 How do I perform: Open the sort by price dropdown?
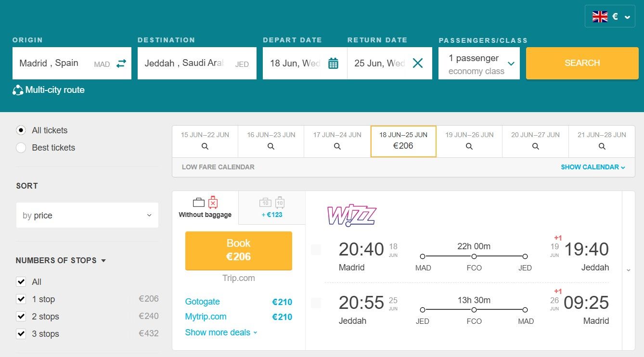click(x=87, y=215)
